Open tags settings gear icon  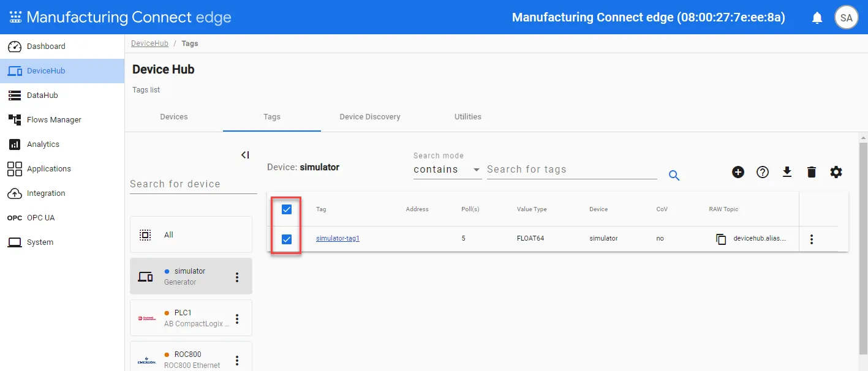click(836, 172)
